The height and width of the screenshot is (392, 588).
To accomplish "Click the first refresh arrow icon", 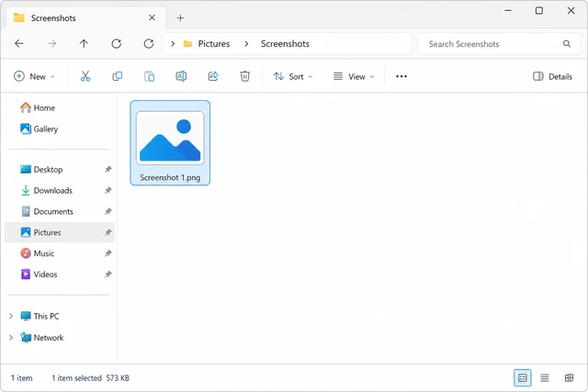I will (117, 44).
